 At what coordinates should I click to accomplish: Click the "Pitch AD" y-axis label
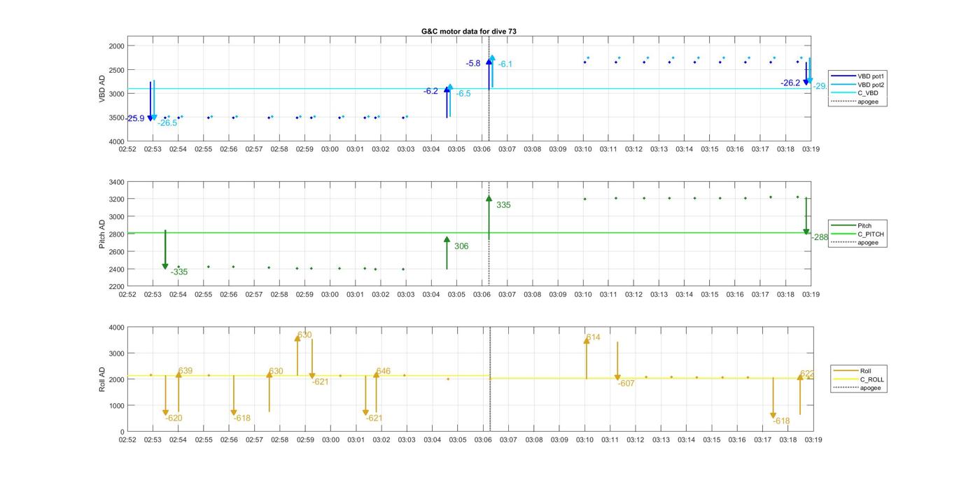pyautogui.click(x=102, y=234)
